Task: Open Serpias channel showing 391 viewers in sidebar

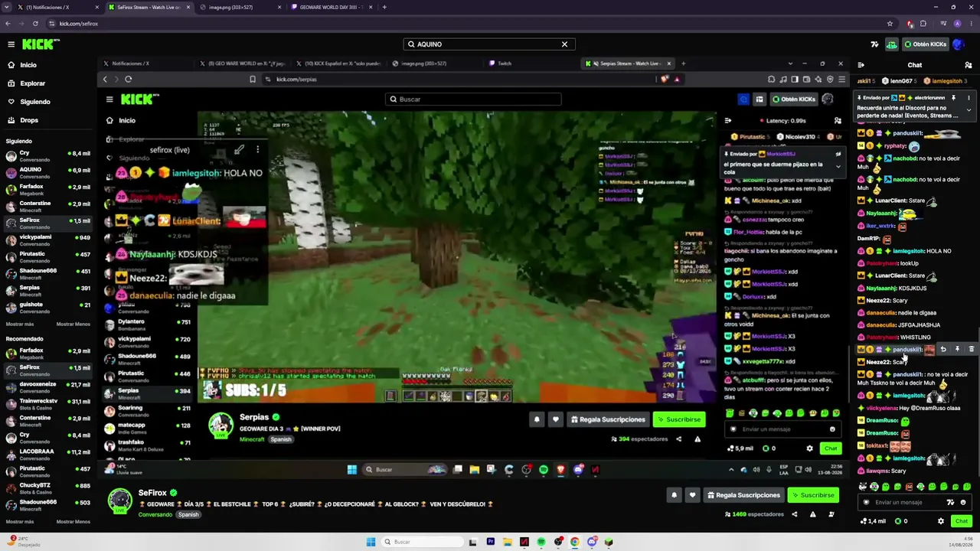Action: (x=48, y=290)
